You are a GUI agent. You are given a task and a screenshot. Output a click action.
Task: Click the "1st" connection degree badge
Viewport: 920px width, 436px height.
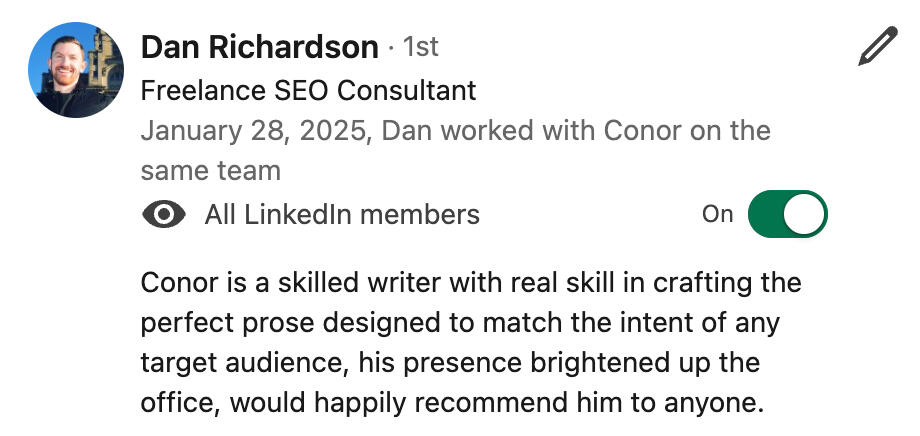pos(420,47)
